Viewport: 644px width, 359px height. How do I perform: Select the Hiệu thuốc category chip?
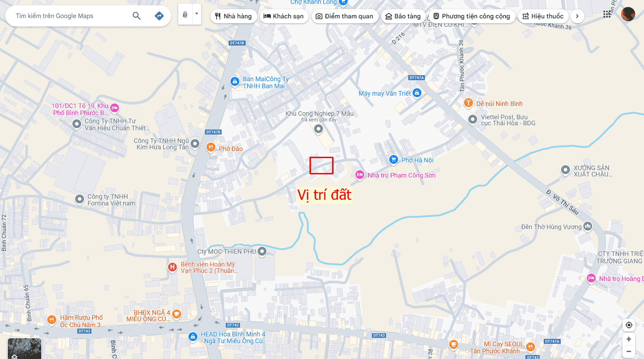(x=543, y=16)
